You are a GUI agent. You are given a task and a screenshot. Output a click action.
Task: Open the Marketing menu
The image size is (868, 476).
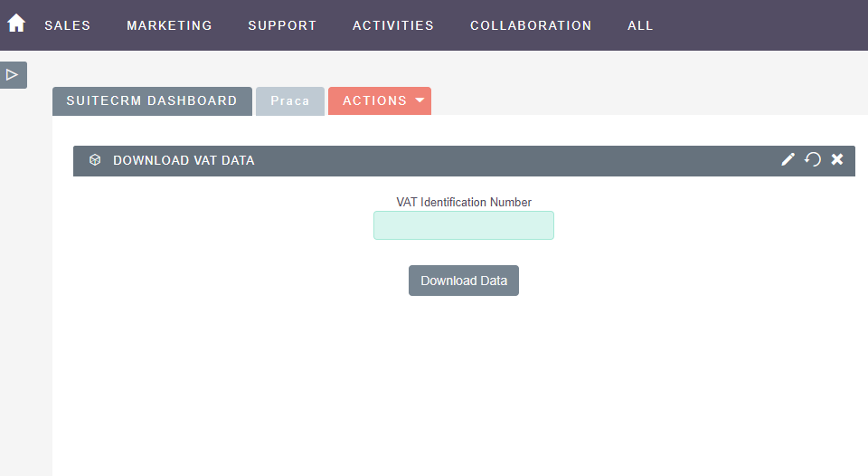[x=169, y=25]
